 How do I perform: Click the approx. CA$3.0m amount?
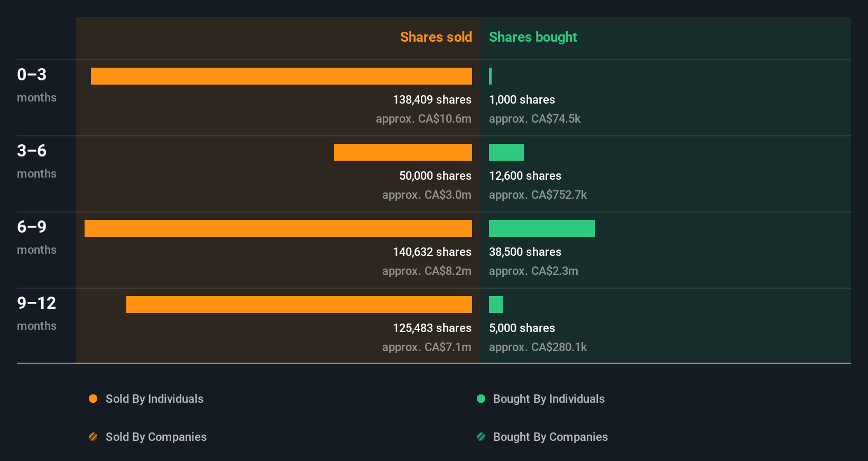[427, 195]
